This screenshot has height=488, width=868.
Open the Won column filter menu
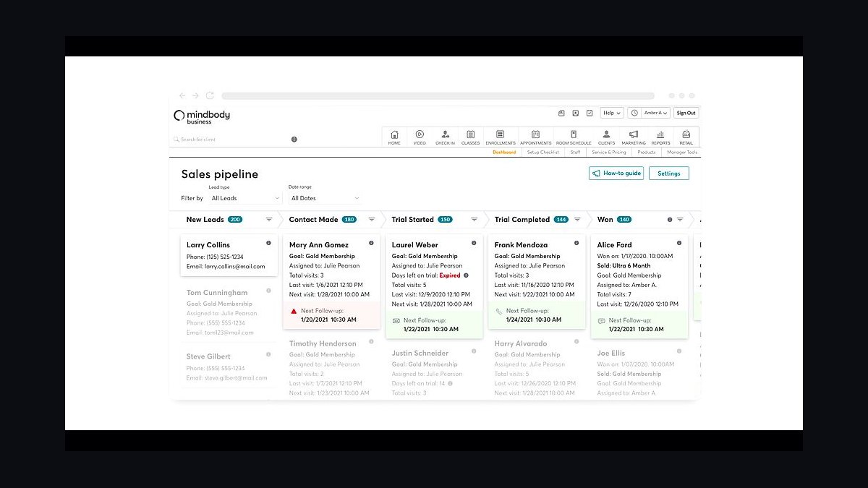pos(680,220)
